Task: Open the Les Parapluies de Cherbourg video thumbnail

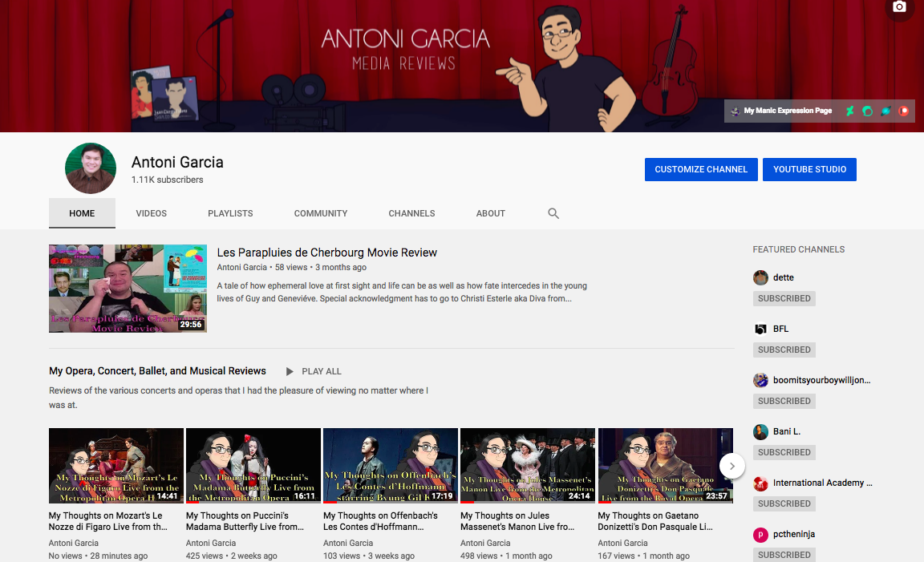Action: [128, 289]
